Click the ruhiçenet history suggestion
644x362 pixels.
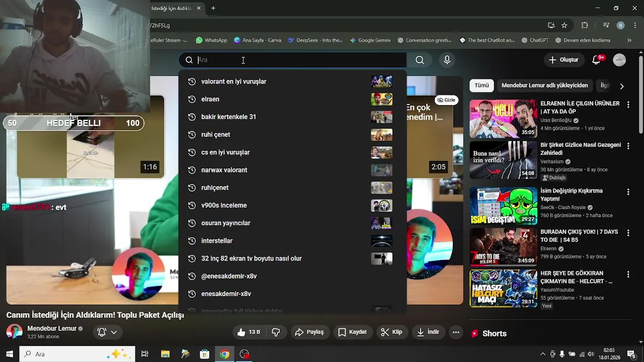tap(292, 188)
